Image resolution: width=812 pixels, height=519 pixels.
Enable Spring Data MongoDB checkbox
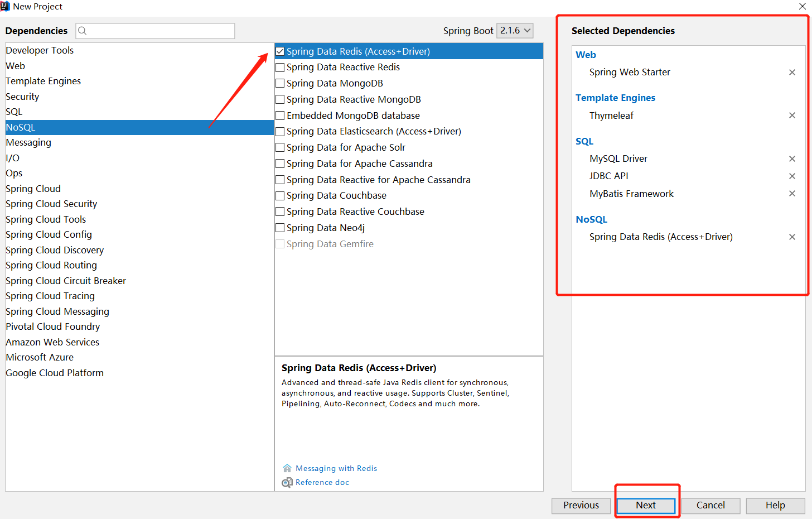coord(280,84)
